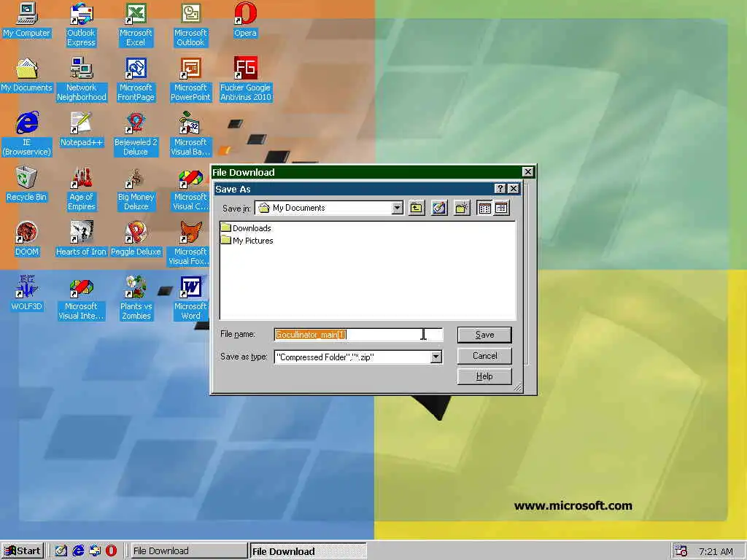Go up one folder level in Save As
Viewport: 747px width, 560px height.
click(417, 208)
